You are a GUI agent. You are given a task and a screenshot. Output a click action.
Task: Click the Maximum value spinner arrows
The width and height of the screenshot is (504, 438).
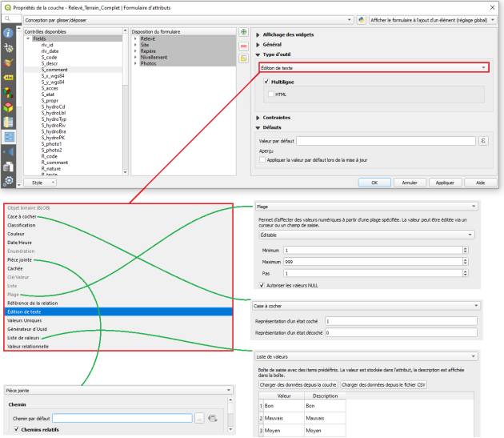tap(465, 262)
